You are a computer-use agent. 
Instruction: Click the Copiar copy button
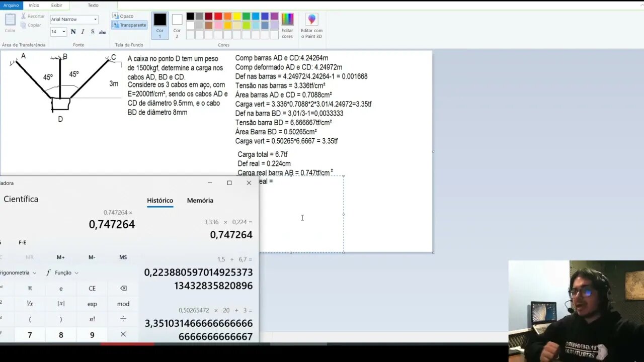tap(31, 25)
